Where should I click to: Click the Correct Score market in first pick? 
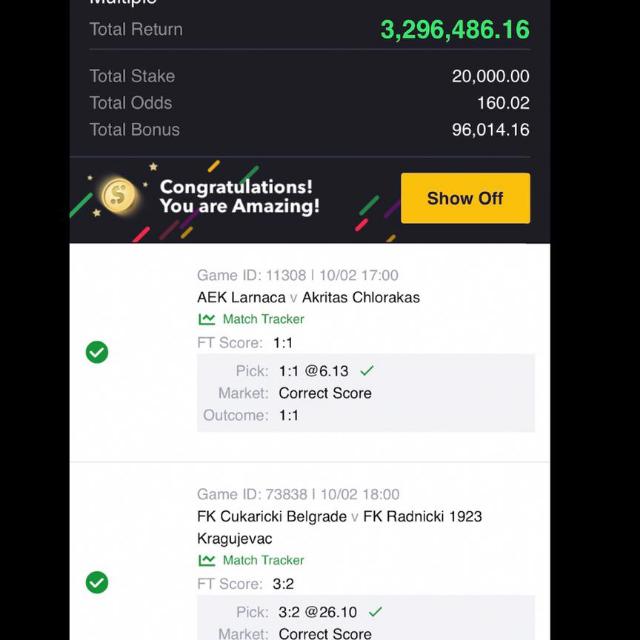[x=325, y=393]
